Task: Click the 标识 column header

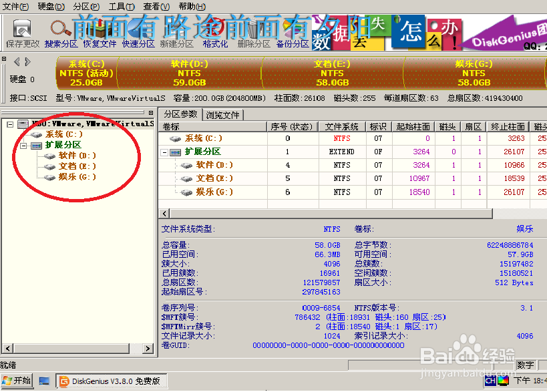Action: tap(379, 127)
